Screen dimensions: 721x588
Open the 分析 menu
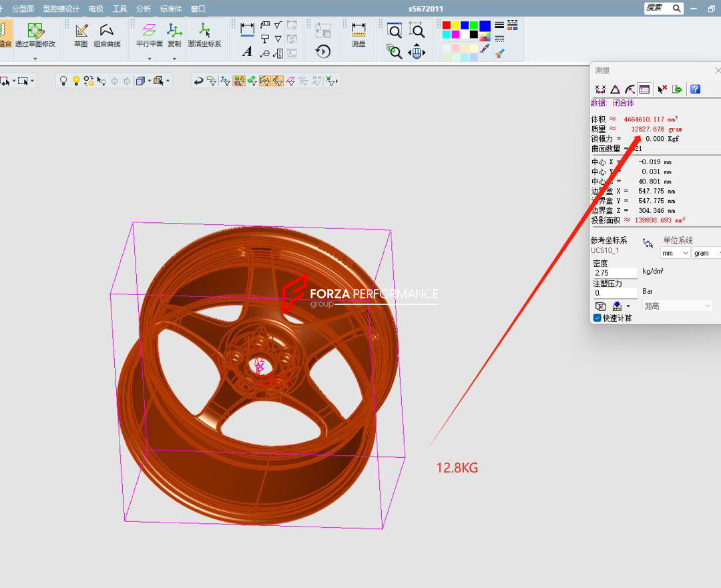pyautogui.click(x=143, y=9)
